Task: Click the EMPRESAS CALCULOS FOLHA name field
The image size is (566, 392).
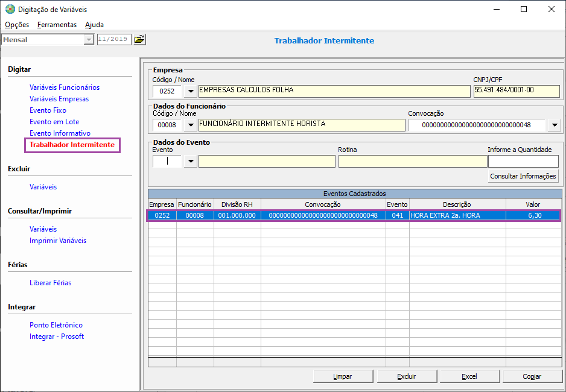Action: click(x=334, y=91)
